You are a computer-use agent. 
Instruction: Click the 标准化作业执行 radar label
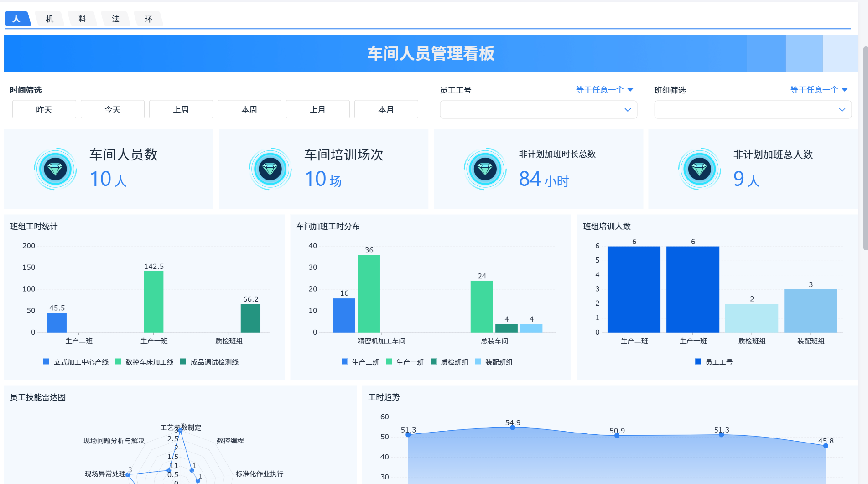point(260,474)
